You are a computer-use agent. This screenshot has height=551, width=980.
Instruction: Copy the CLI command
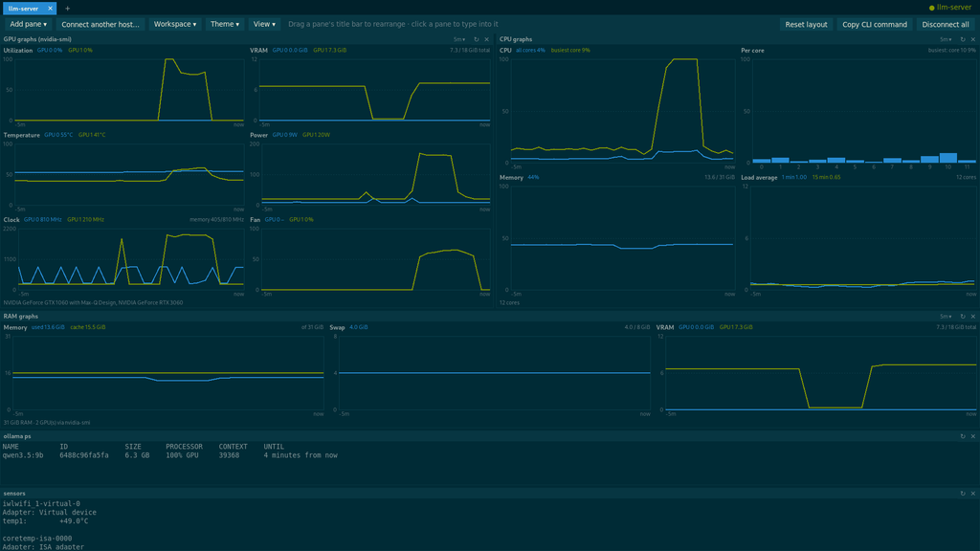click(875, 24)
